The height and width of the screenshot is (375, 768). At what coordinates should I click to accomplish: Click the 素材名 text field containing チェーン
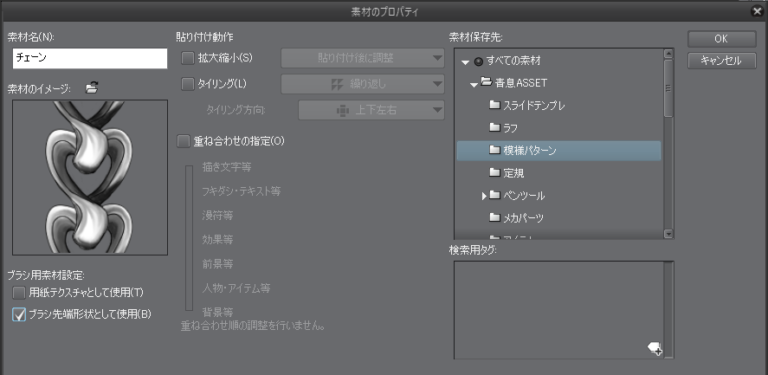pos(90,58)
